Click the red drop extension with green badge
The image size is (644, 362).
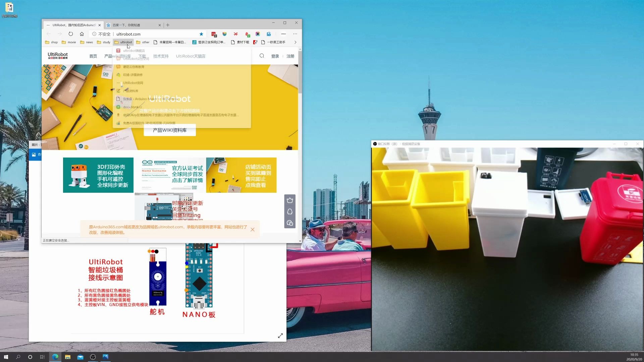tap(247, 34)
